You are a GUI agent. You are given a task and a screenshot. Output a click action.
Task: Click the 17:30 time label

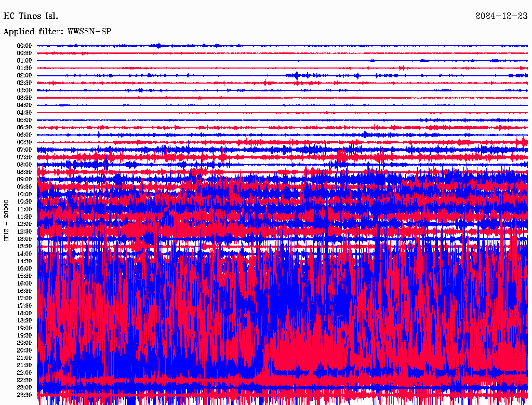(24, 306)
